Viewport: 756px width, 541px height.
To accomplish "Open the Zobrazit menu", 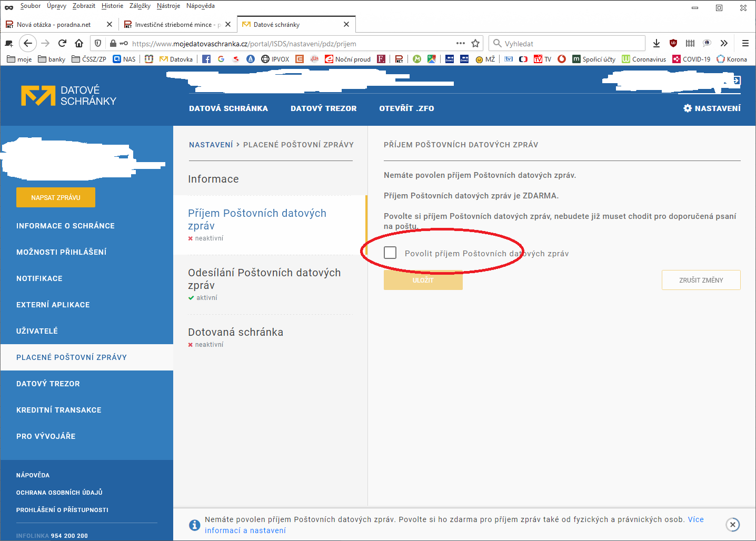I will 84,6.
